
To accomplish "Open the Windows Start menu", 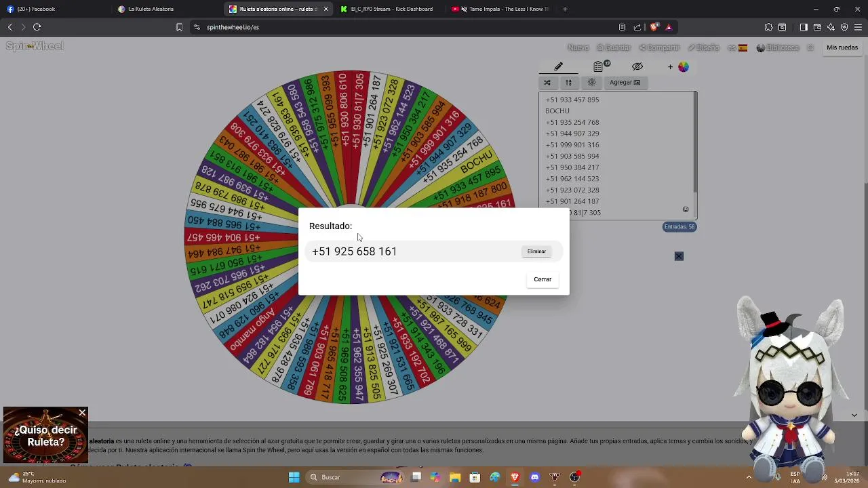I will point(294,477).
